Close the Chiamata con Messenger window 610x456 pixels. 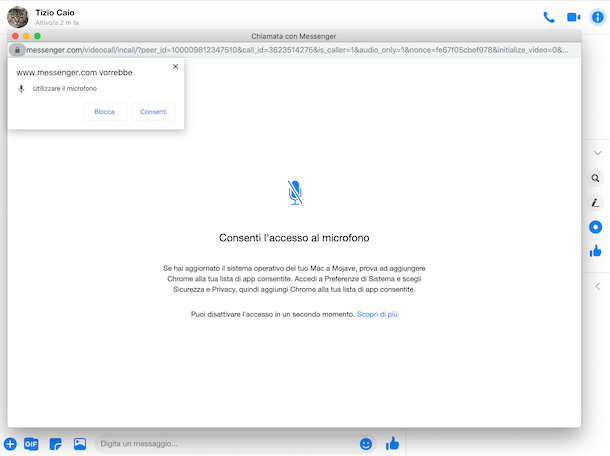(15, 36)
